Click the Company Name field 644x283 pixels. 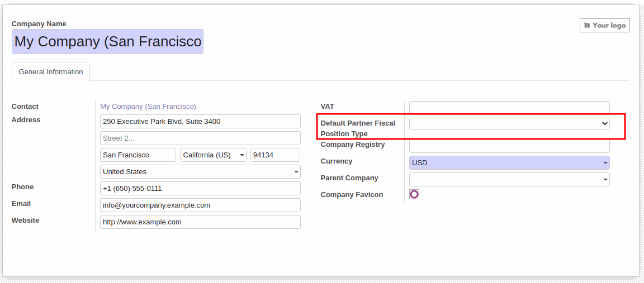click(107, 42)
